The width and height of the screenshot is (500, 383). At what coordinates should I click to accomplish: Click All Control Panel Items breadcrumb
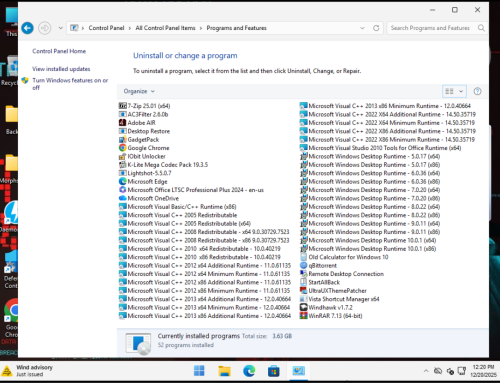pos(165,28)
